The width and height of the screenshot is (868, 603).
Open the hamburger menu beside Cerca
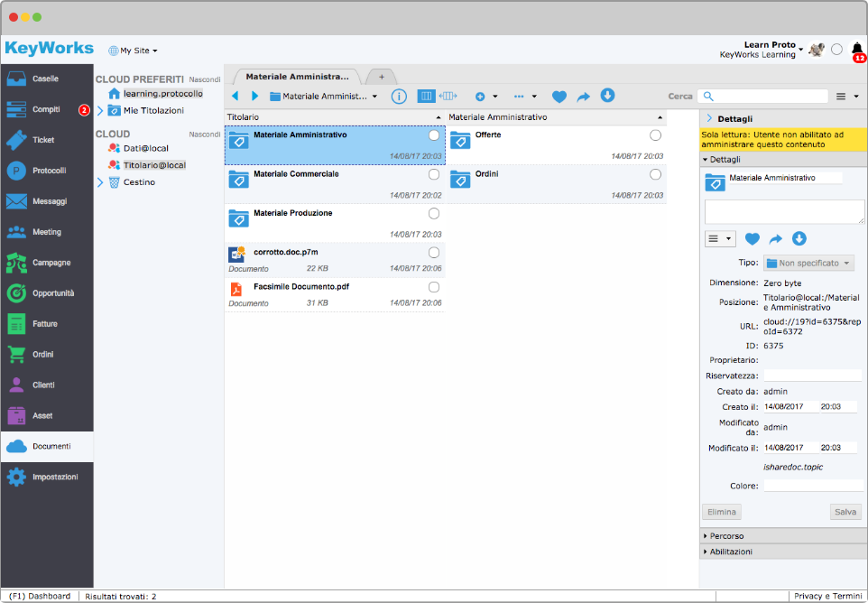click(x=847, y=97)
